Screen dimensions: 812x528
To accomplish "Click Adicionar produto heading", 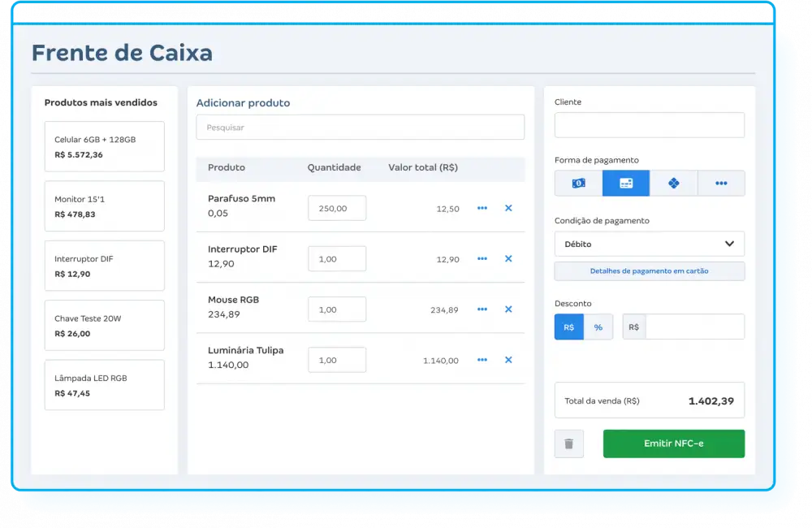I will tap(243, 102).
